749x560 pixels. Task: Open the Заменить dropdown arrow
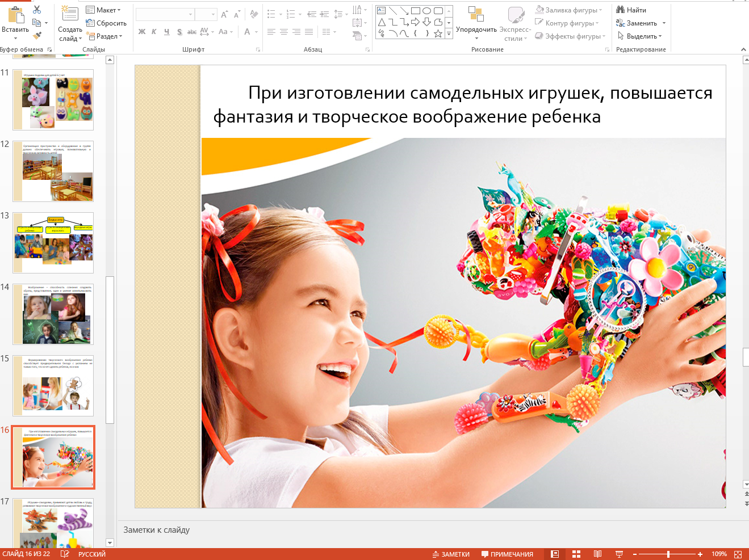(x=664, y=23)
